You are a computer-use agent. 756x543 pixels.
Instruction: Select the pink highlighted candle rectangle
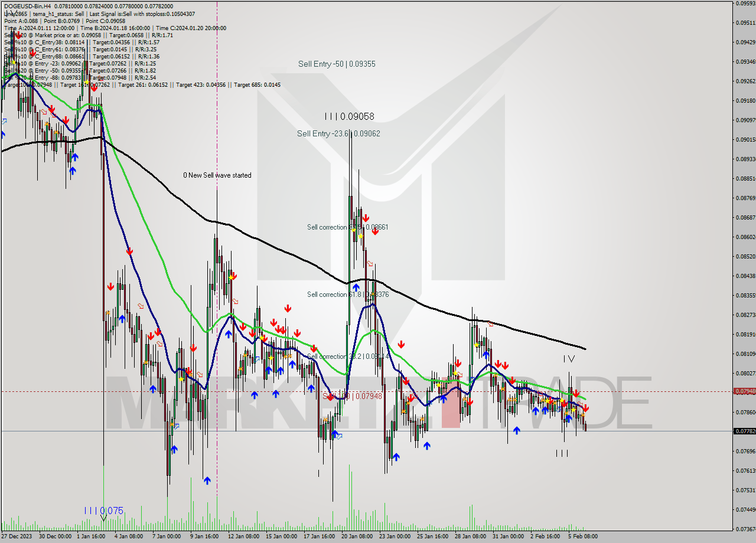(451, 404)
